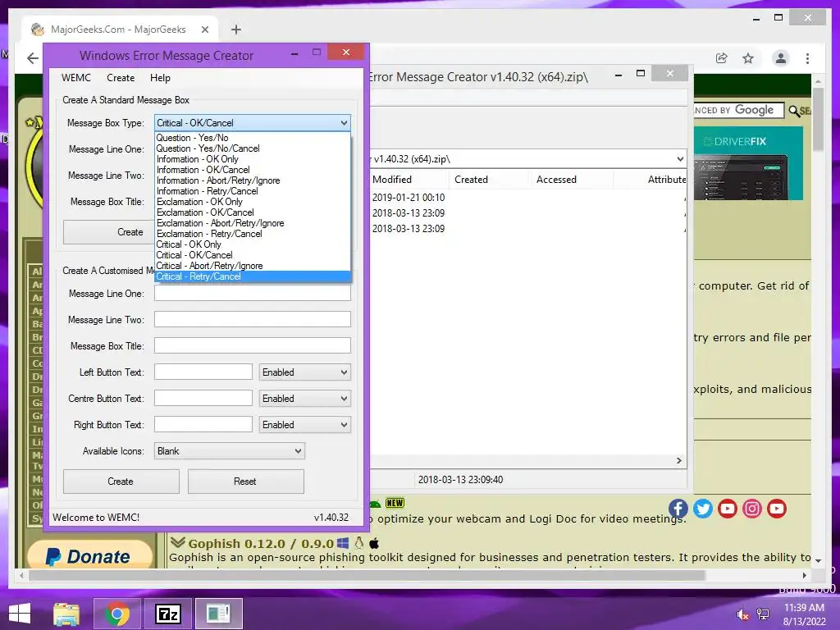
Task: Open the Create menu
Action: [x=121, y=78]
